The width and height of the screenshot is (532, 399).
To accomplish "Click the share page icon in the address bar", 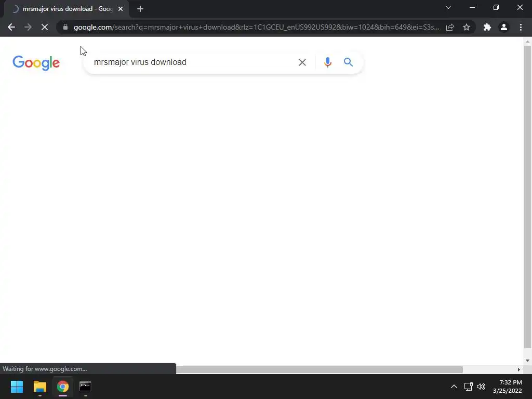I will coord(450,27).
